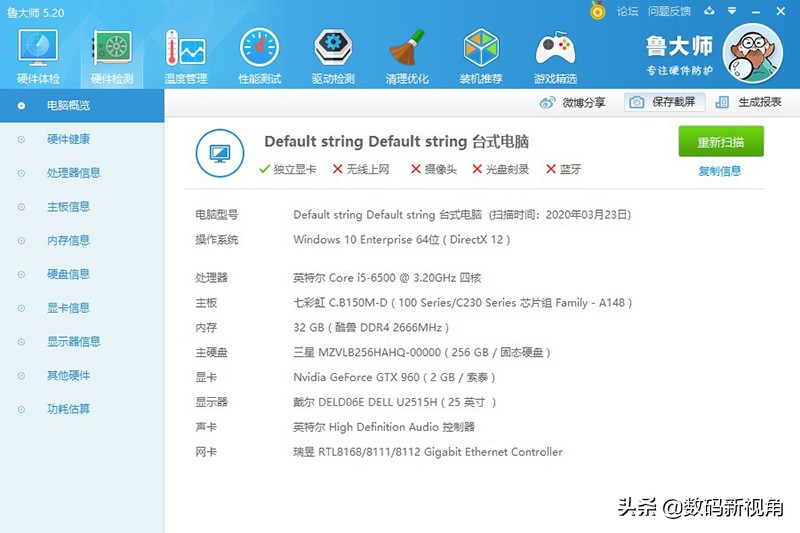Image resolution: width=800 pixels, height=533 pixels.
Task: Click the disk value 三星 MZVLB256HAHQ-00000
Action: [421, 352]
